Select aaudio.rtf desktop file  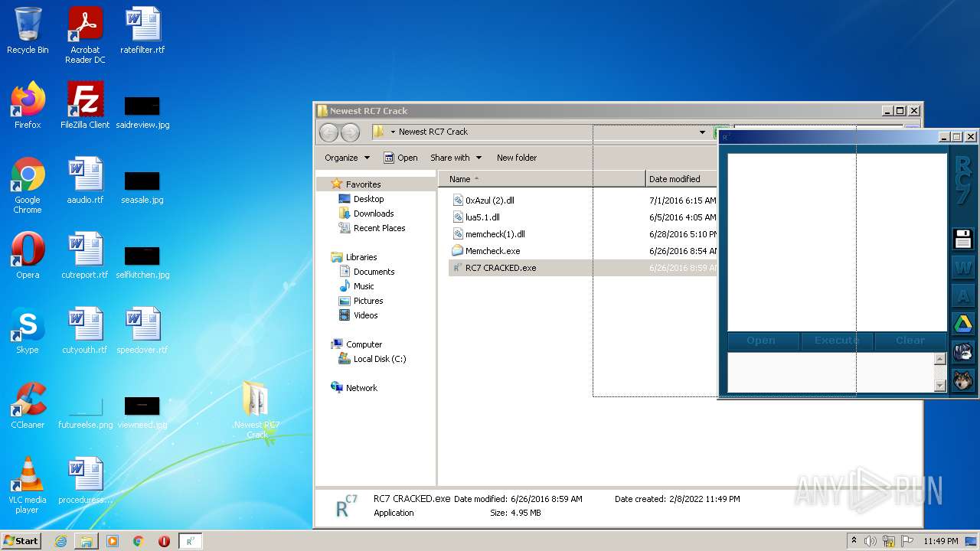(x=85, y=181)
